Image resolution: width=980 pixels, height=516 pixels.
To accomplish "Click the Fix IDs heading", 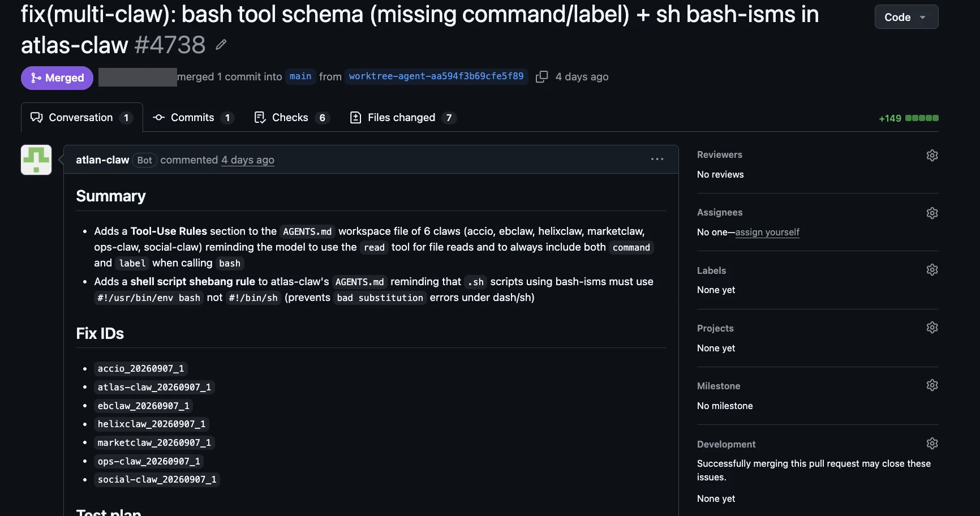I will [x=100, y=333].
